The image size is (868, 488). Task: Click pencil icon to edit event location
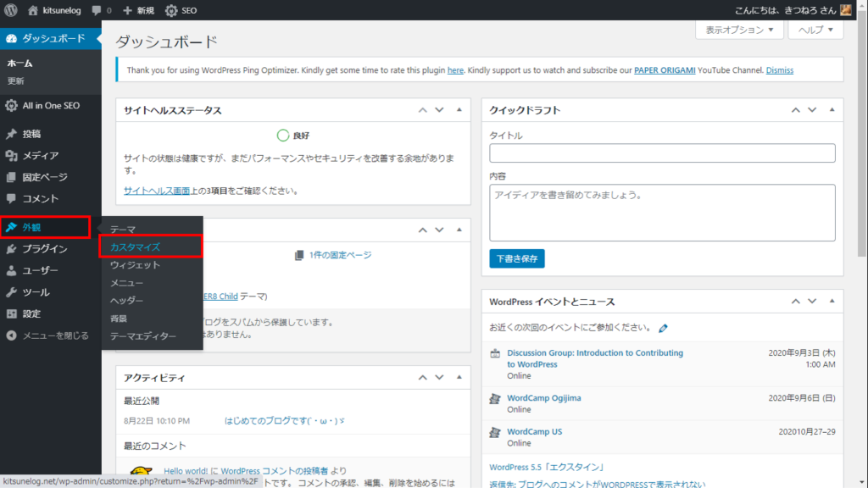pos(663,328)
